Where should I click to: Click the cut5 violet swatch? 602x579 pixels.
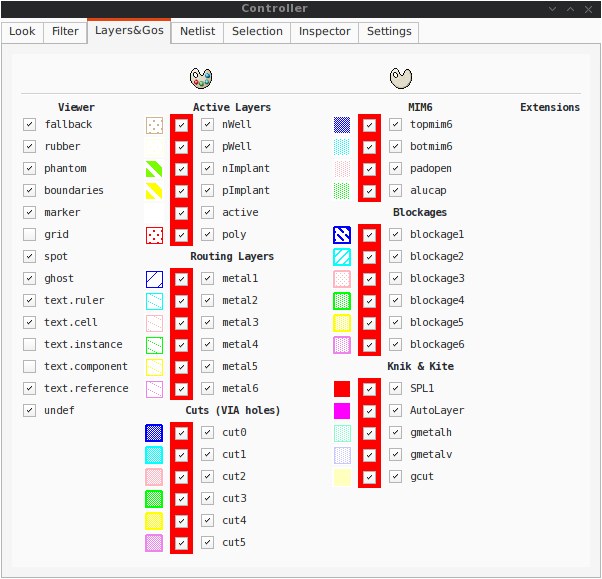click(x=154, y=543)
